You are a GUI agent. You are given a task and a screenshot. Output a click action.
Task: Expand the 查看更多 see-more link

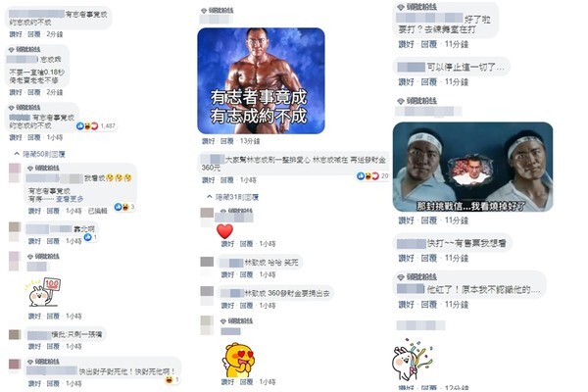click(70, 199)
